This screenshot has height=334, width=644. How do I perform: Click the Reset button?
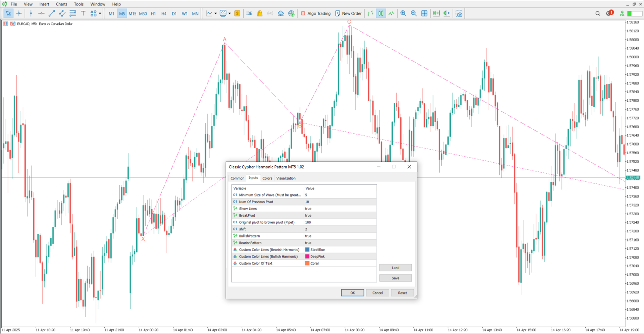click(402, 293)
